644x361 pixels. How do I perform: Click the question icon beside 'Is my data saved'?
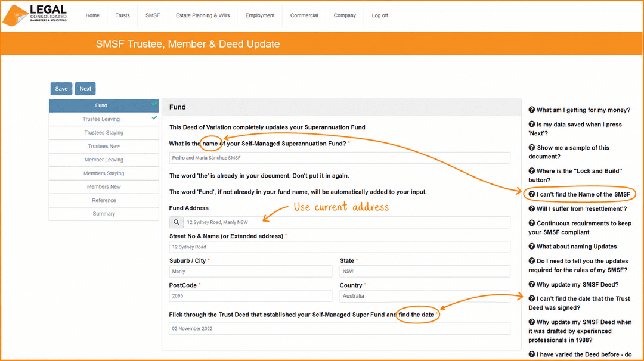(x=531, y=124)
